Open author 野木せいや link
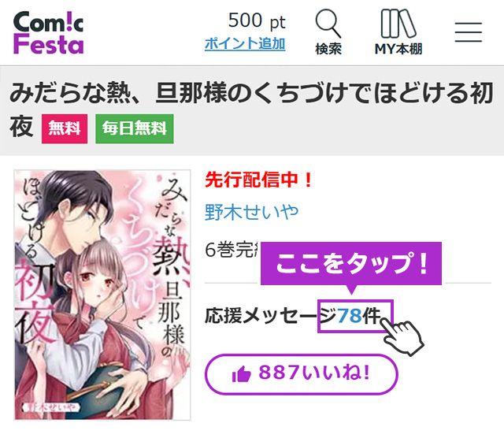Image resolution: width=504 pixels, height=438 pixels. [x=252, y=212]
